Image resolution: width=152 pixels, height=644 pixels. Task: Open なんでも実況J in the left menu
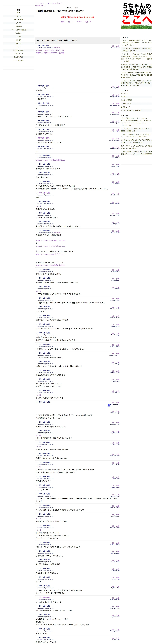point(18,57)
